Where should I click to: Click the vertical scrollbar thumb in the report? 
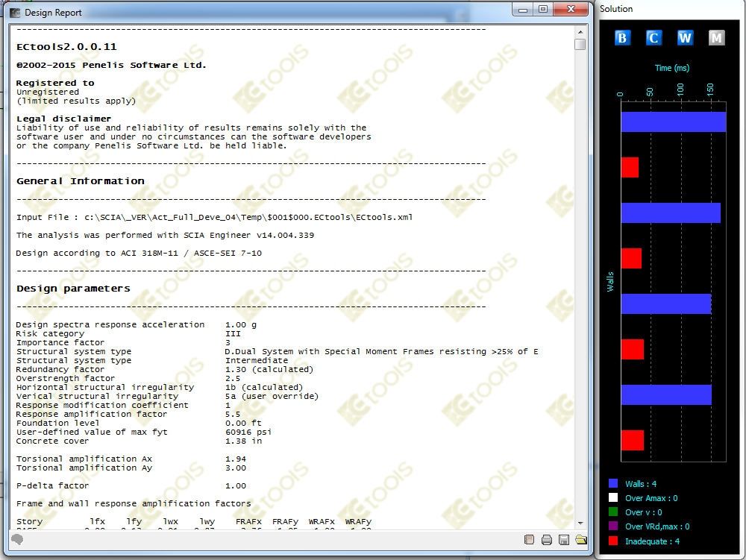pyautogui.click(x=580, y=44)
